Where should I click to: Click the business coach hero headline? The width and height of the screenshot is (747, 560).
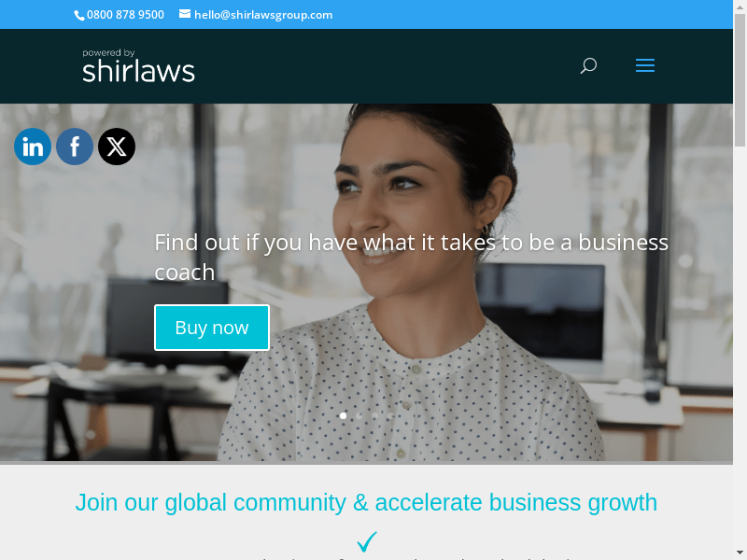point(411,258)
